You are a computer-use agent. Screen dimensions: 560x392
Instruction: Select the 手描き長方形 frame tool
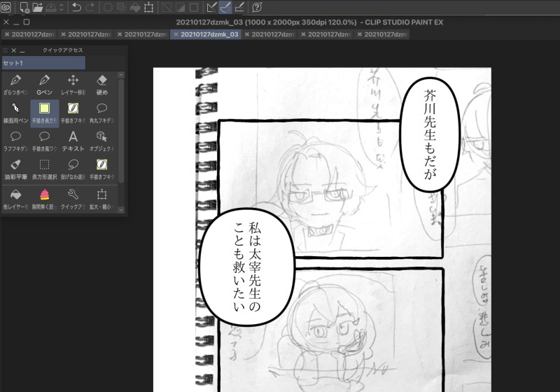coord(44,113)
